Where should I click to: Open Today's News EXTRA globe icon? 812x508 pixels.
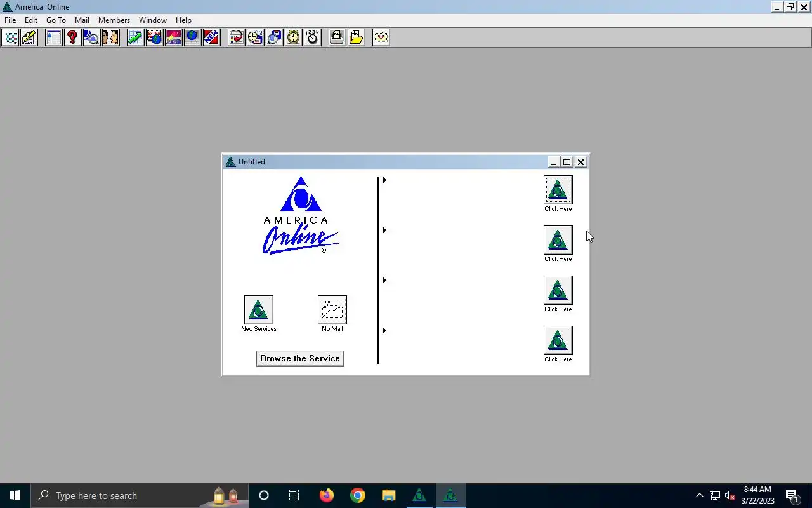pyautogui.click(x=154, y=37)
